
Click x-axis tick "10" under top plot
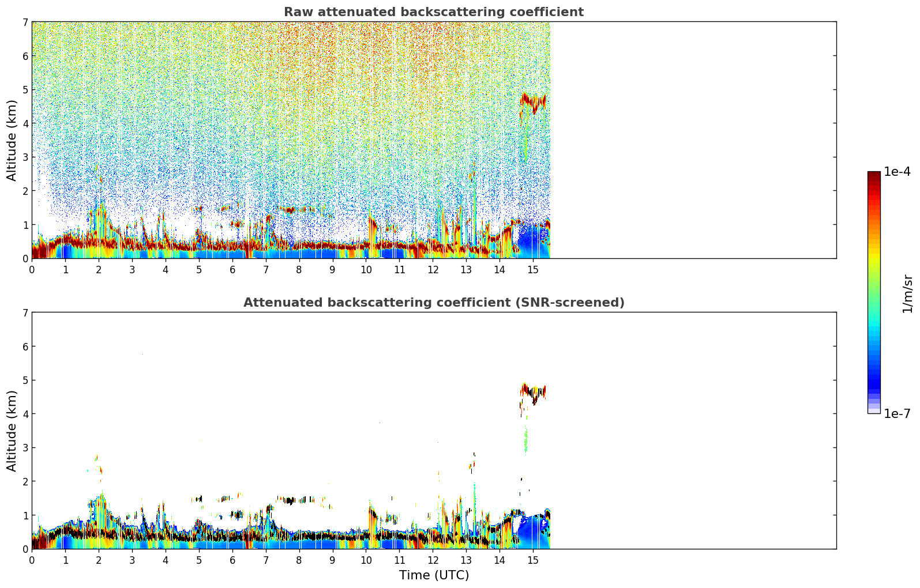366,270
